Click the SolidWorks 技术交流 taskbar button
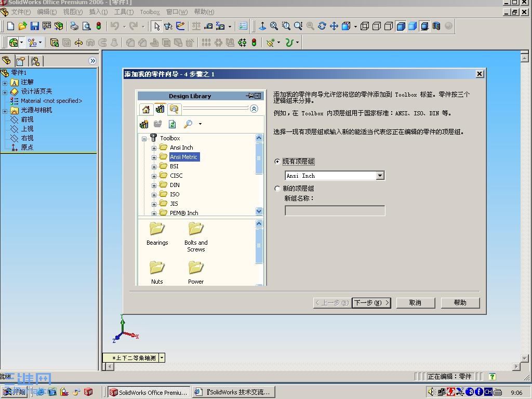This screenshot has height=399, width=532. [x=233, y=392]
